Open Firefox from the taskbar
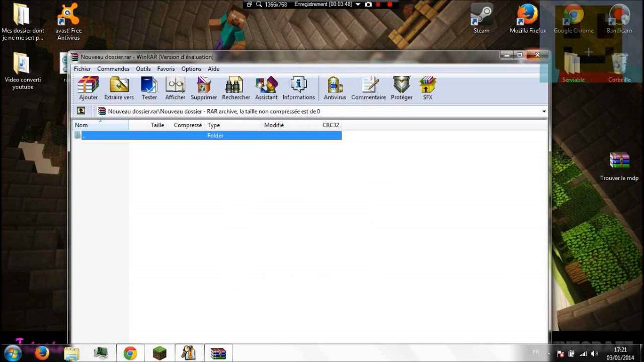The height and width of the screenshot is (362, 644). [42, 353]
